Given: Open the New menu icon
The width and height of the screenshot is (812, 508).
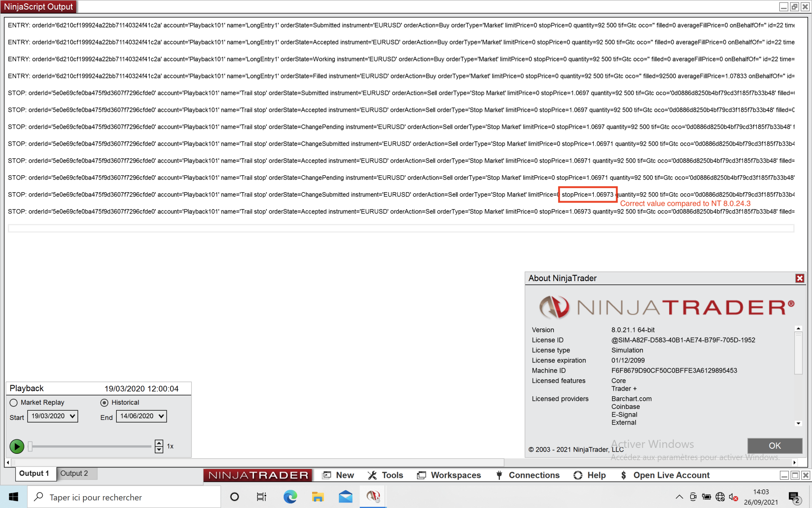Looking at the screenshot, I should [327, 475].
